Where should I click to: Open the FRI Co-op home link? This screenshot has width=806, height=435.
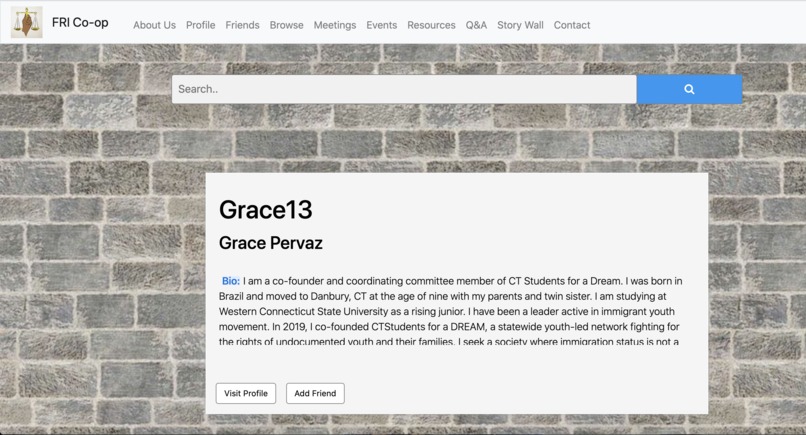80,23
